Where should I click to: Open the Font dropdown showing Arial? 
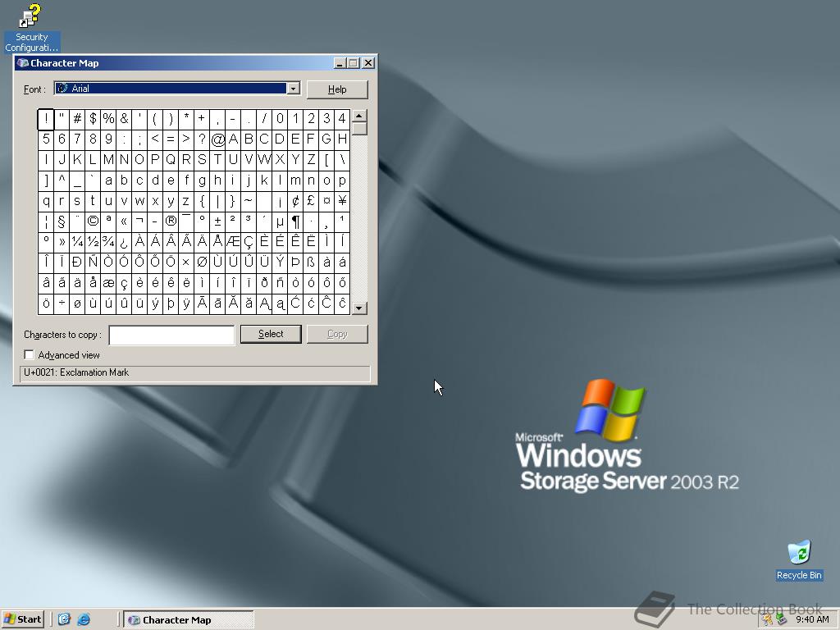(x=293, y=89)
